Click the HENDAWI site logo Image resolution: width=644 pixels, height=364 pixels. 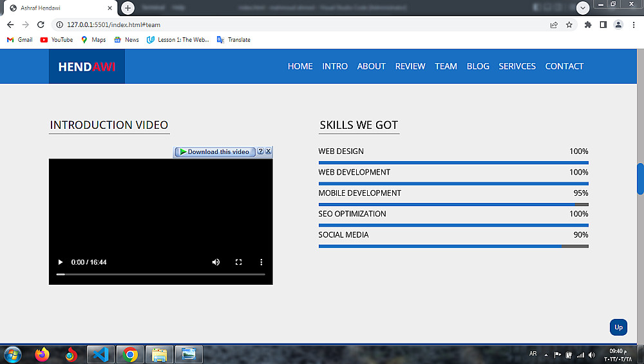click(87, 66)
